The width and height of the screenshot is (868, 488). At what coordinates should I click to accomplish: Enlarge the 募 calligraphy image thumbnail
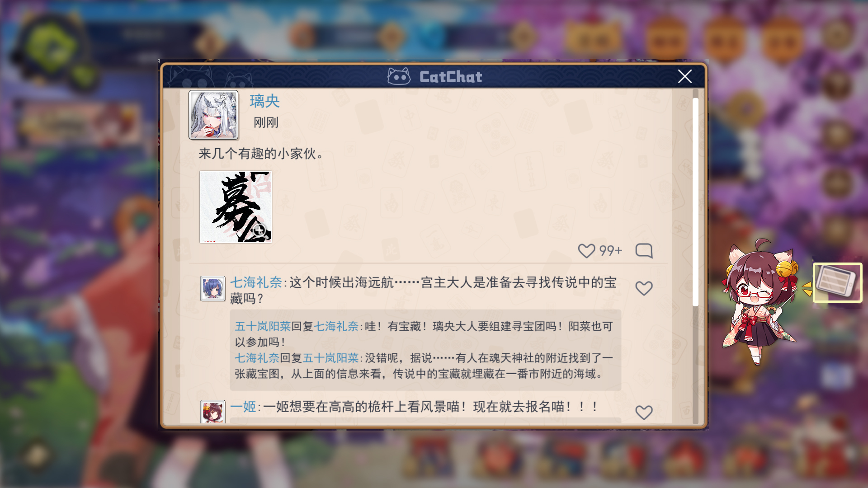click(236, 207)
